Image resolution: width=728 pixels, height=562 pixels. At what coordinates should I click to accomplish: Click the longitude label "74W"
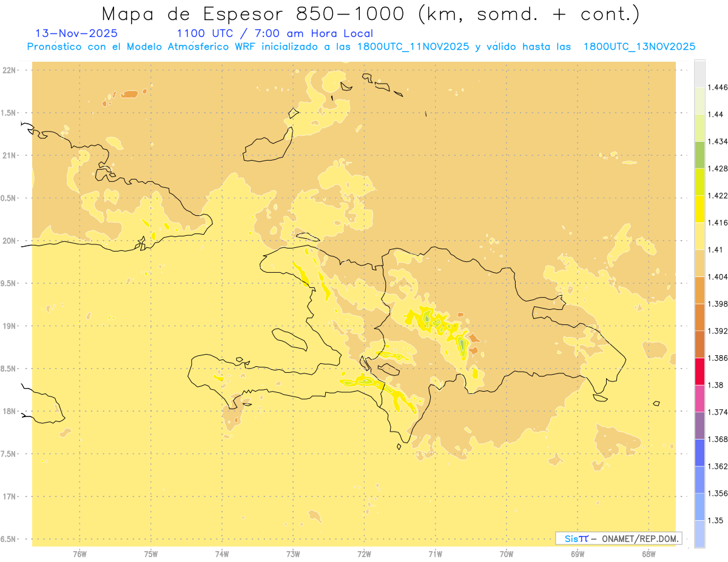point(222,554)
